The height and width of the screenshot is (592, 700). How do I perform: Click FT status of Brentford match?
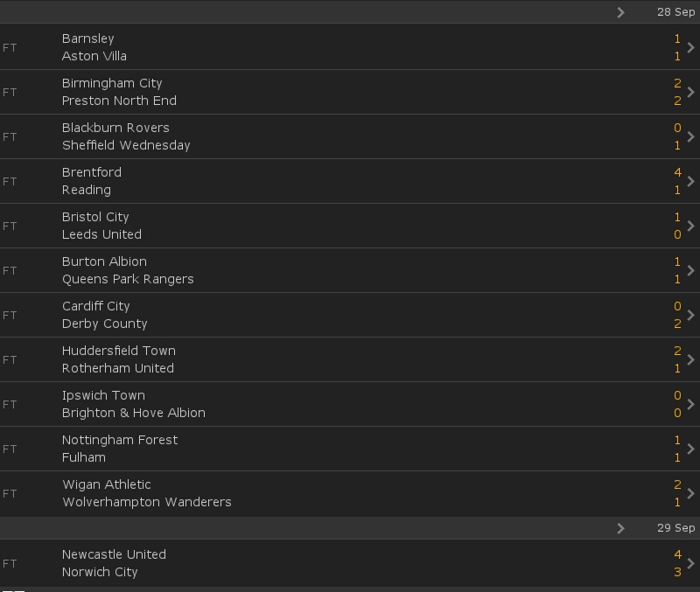click(x=10, y=182)
